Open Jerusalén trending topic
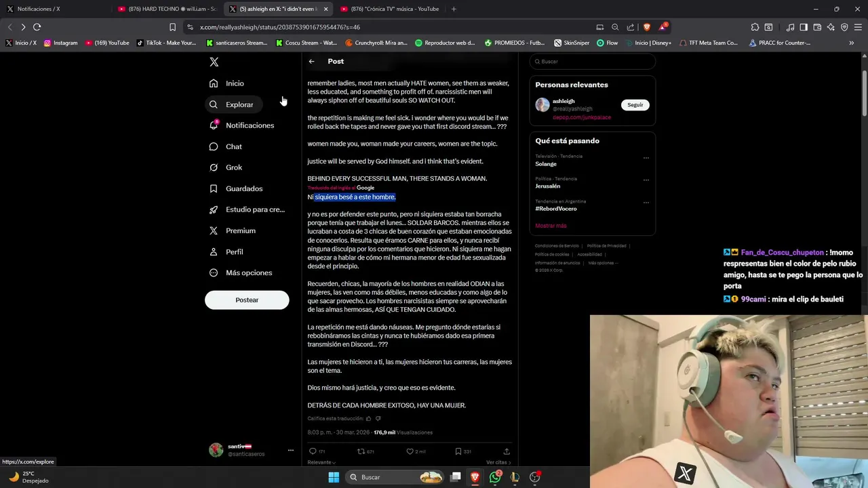 pos(548,186)
